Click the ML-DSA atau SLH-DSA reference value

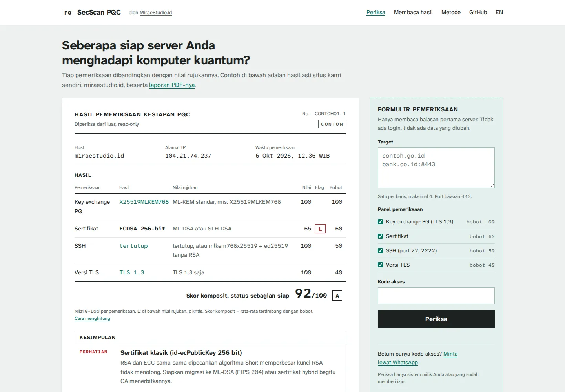point(202,229)
